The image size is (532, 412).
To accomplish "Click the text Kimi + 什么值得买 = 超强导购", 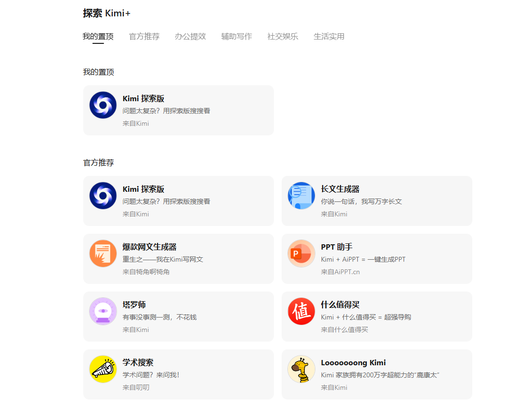I will click(366, 317).
